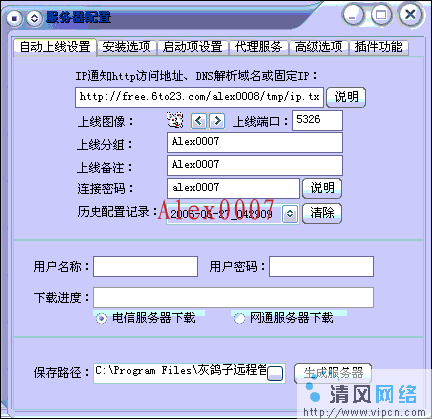Select the 高级选项 tab
The height and width of the screenshot is (419, 432).
tap(318, 47)
